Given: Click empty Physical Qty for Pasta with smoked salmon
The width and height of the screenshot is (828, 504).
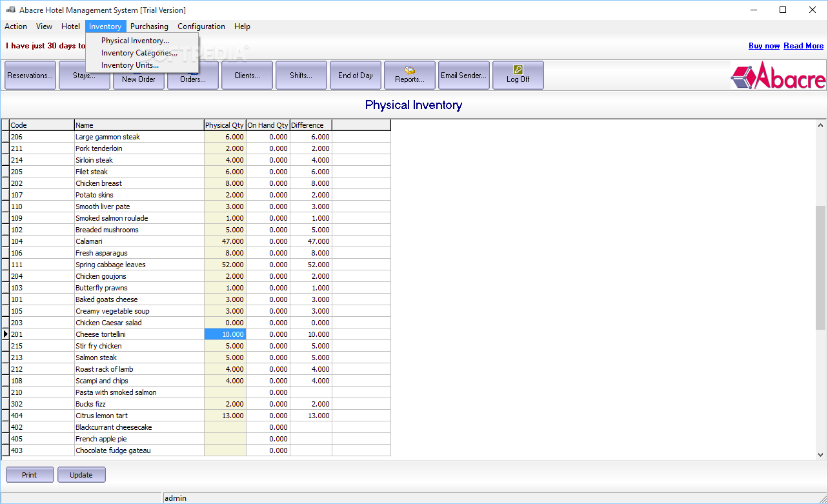Looking at the screenshot, I should pyautogui.click(x=225, y=392).
